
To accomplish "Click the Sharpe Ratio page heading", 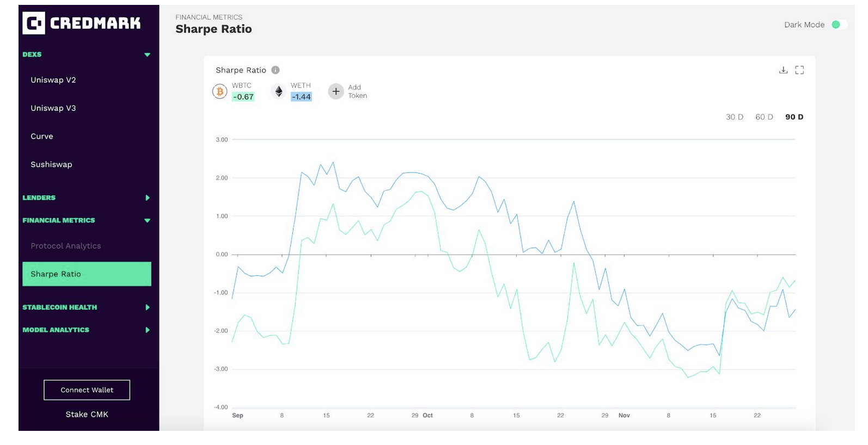I will coord(213,29).
